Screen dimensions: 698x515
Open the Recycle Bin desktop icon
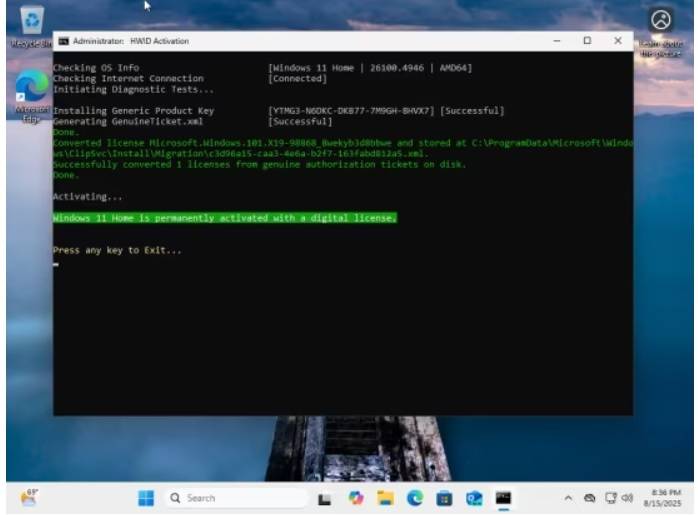31,26
